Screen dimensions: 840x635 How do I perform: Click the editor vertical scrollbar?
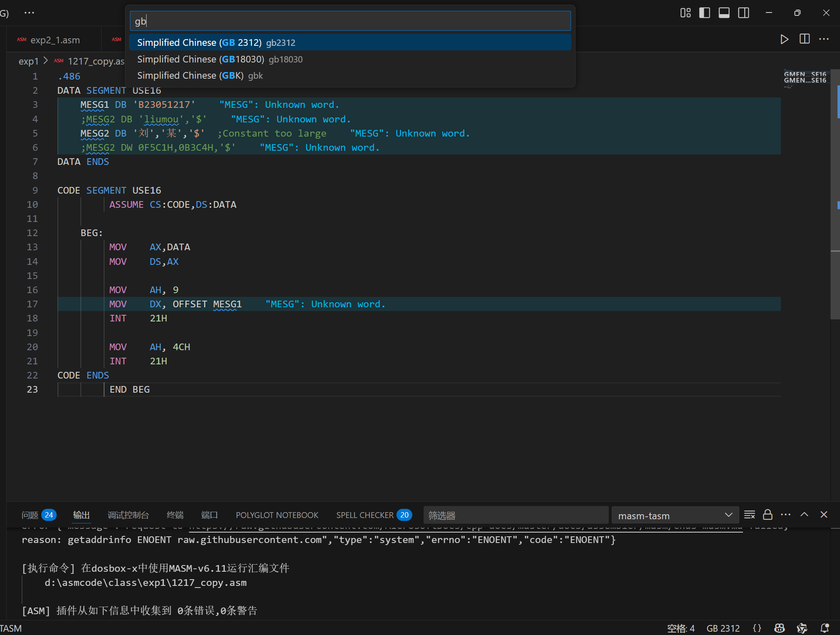[x=835, y=187]
